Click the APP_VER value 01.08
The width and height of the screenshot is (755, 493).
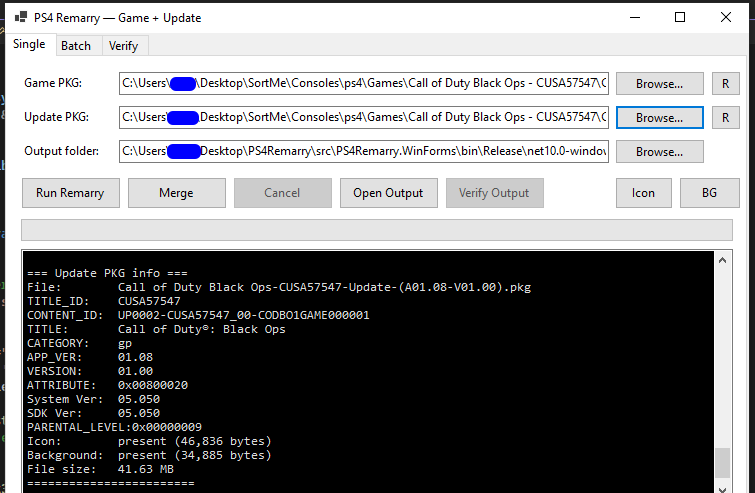[x=135, y=357]
